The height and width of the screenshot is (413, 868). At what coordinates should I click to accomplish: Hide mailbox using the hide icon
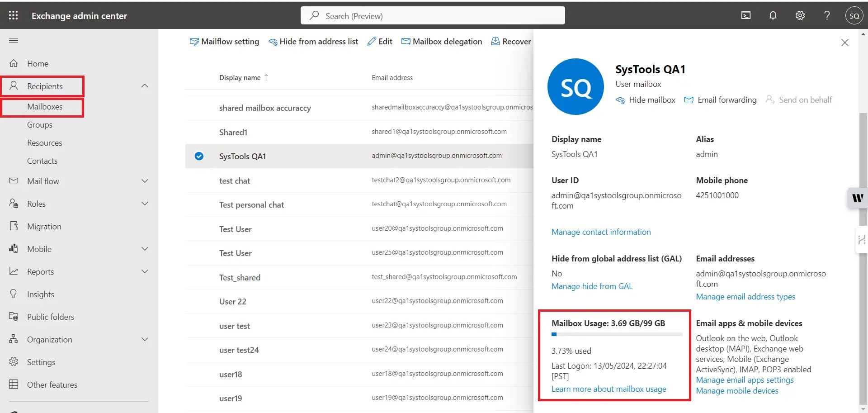pyautogui.click(x=645, y=100)
